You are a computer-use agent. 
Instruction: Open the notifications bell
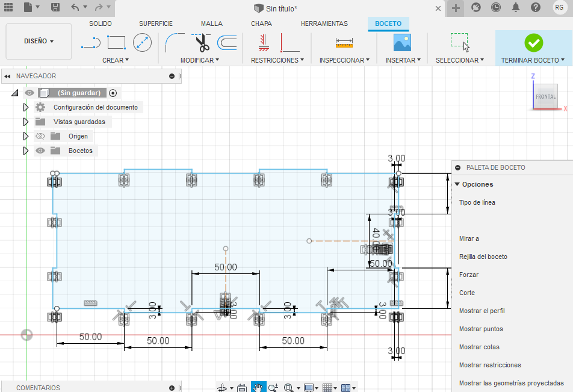click(516, 7)
